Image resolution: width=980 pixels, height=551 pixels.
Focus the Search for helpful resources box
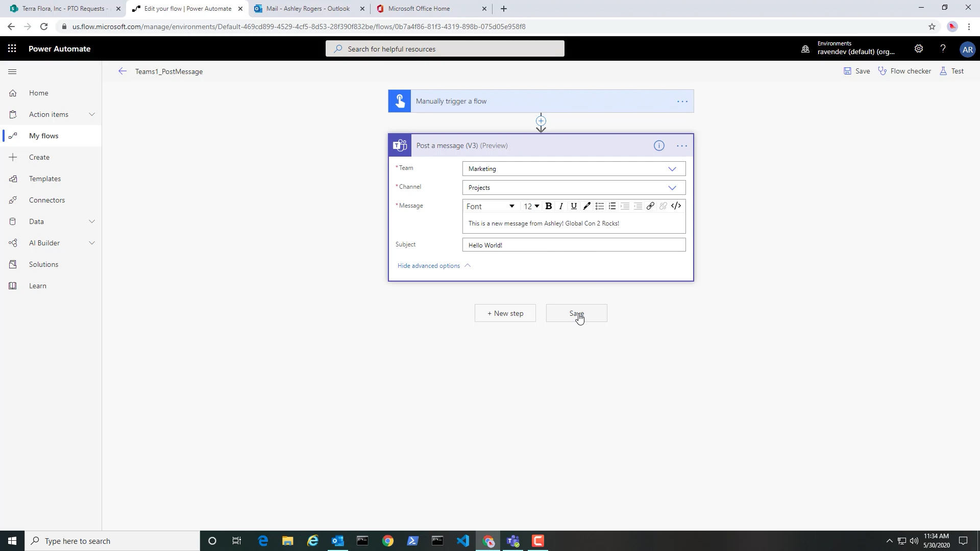click(445, 49)
